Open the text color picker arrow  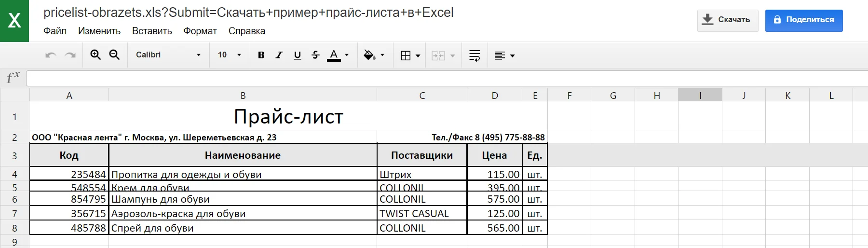click(347, 55)
